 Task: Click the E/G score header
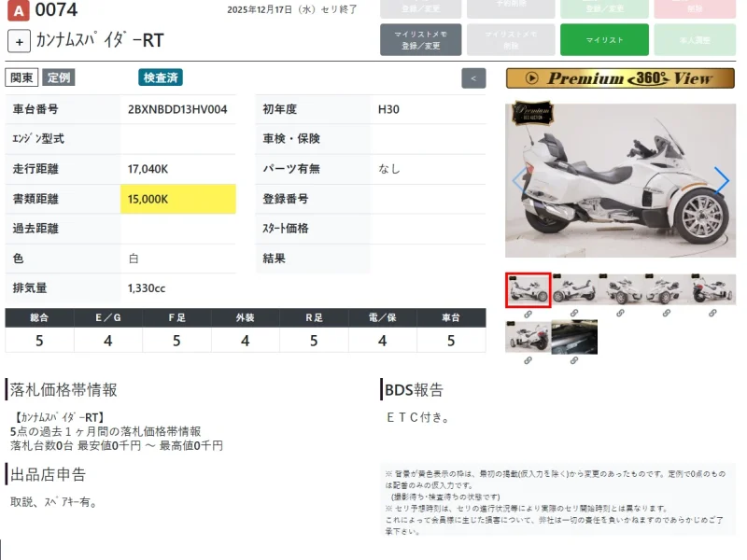point(108,317)
